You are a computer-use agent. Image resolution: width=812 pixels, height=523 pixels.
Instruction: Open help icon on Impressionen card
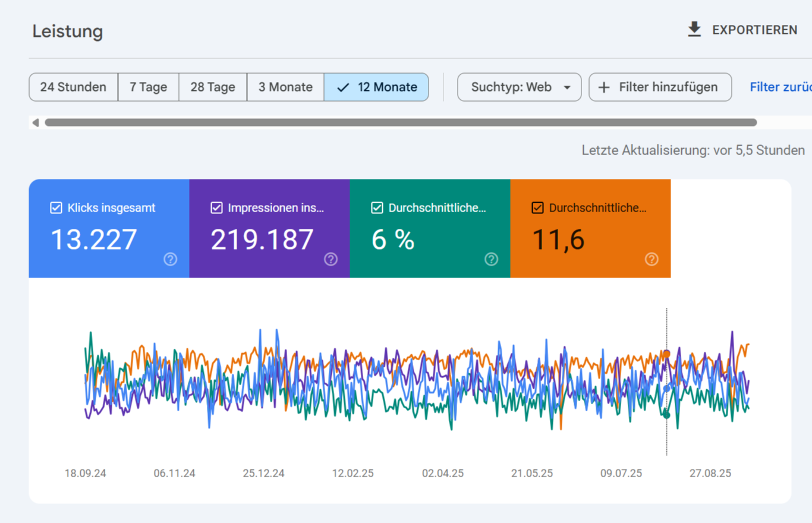tap(331, 259)
